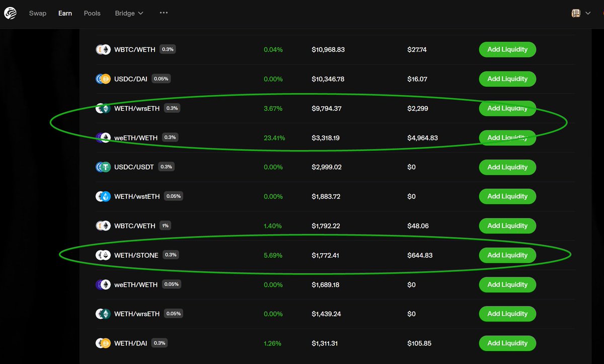604x364 pixels.
Task: Click the $644.83 volume value
Action: coord(420,255)
